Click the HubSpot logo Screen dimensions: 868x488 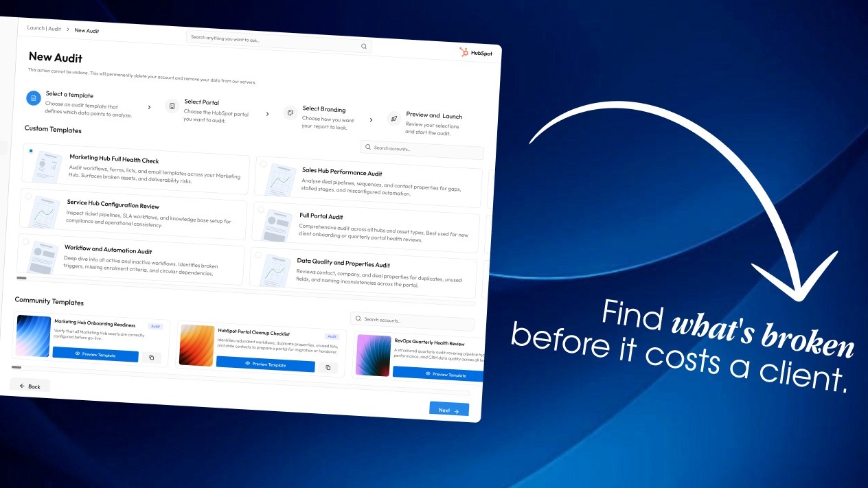(x=476, y=53)
